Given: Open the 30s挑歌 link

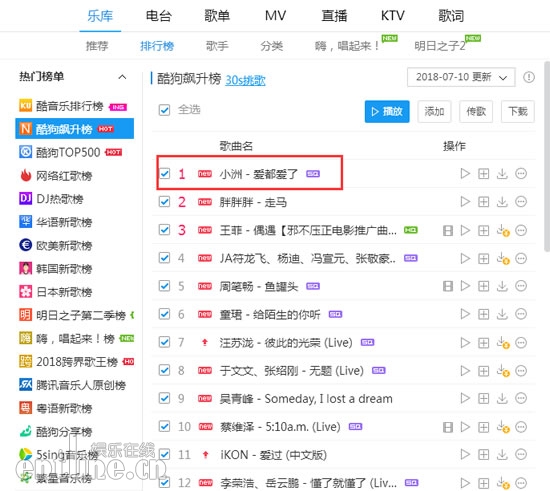Looking at the screenshot, I should (x=245, y=80).
